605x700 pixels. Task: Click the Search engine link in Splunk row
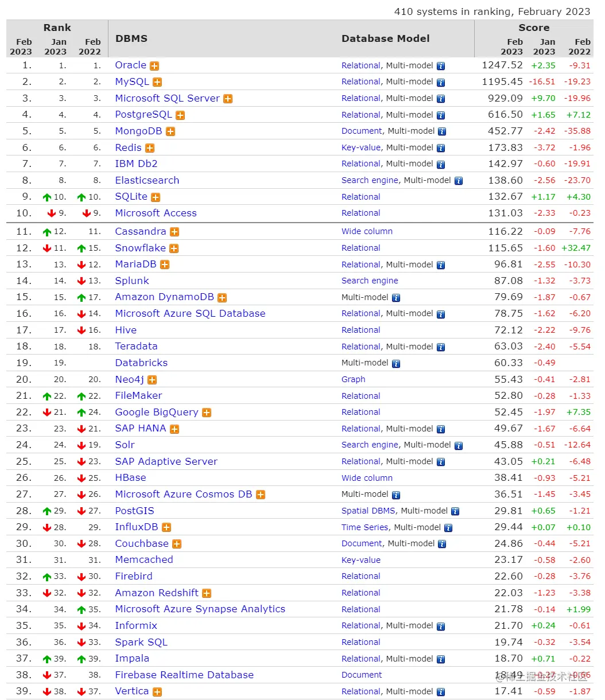tap(370, 281)
